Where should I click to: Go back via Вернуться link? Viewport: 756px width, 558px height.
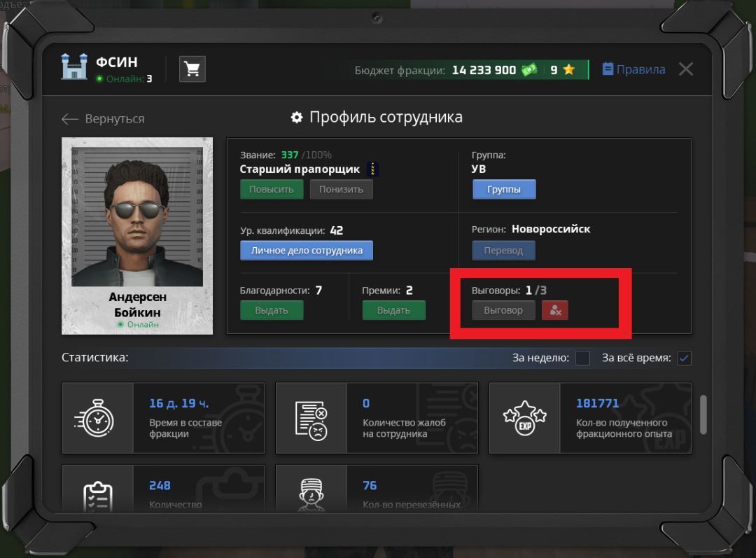tap(103, 119)
